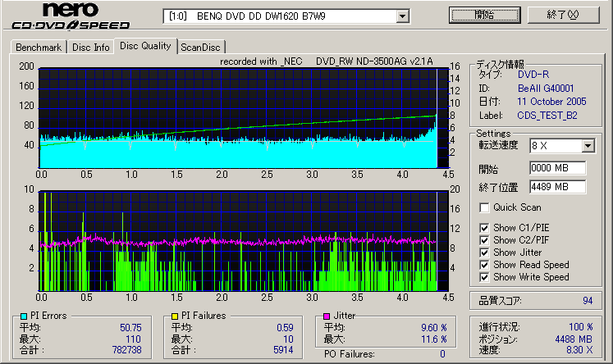Click the 開始 start button
Viewport: 613px width, 364px height.
(484, 15)
